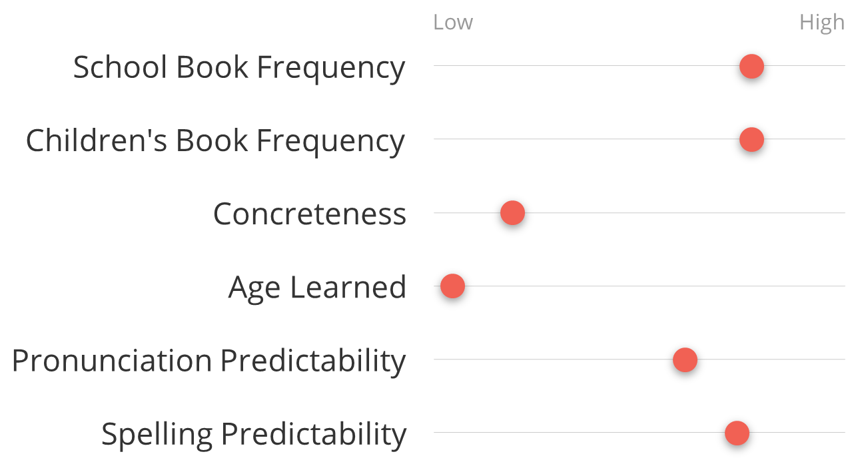
Task: Click the Concreteness slider track line
Action: click(640, 213)
